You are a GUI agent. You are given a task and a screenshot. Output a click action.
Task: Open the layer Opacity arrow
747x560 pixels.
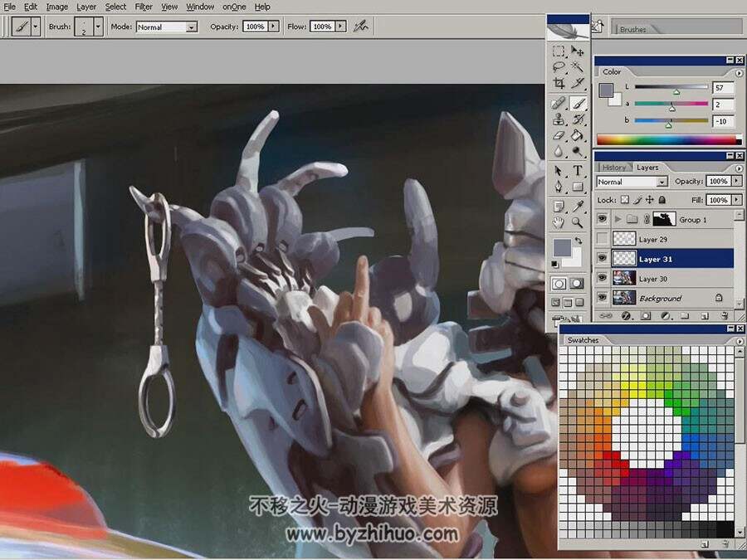pos(737,181)
